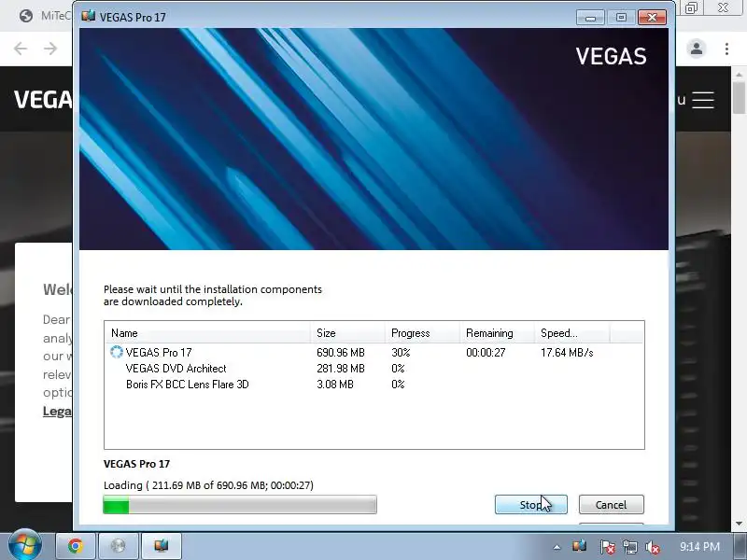
Task: Click the 281.98 MB size value
Action: (341, 368)
